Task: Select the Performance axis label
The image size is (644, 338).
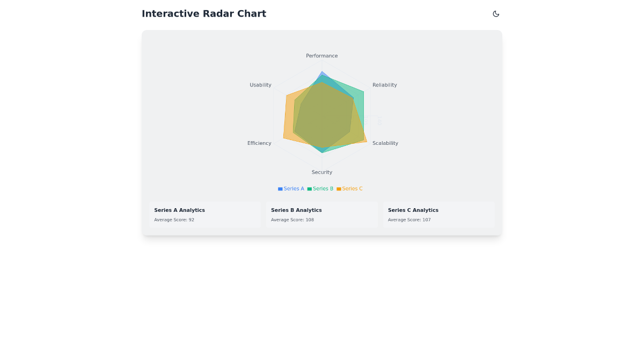Action: pyautogui.click(x=321, y=55)
